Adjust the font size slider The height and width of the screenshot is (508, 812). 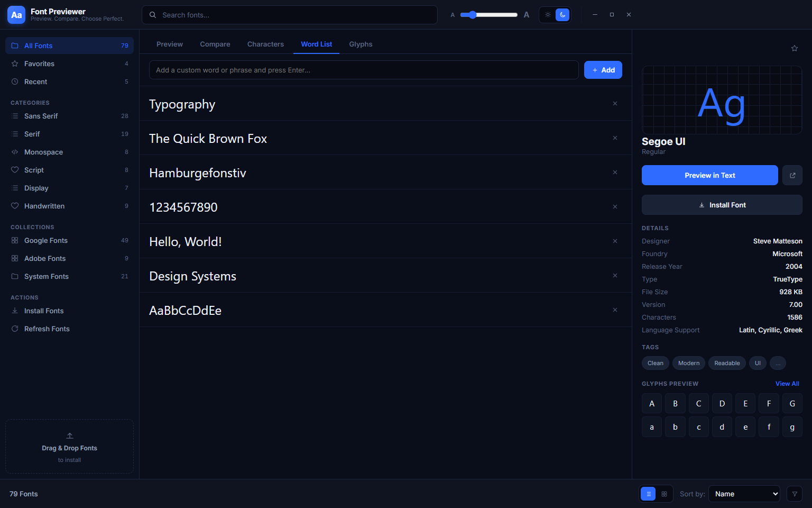(x=488, y=15)
